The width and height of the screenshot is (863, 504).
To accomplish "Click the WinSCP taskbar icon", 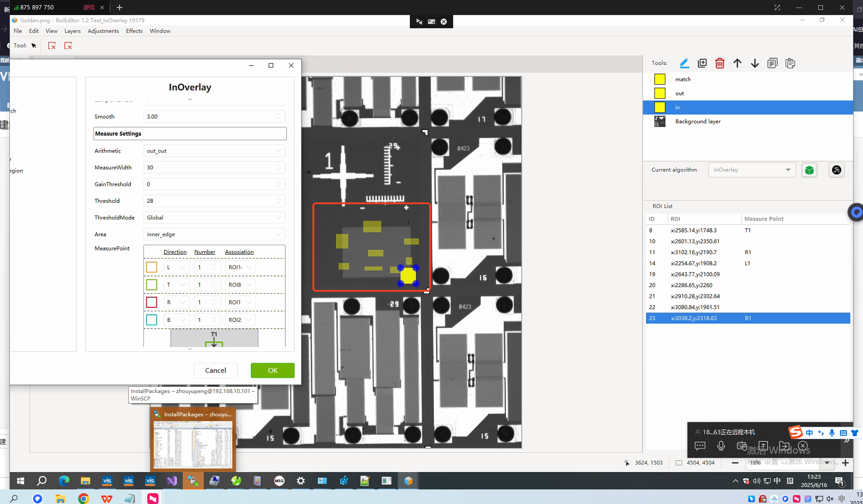I will (193, 481).
